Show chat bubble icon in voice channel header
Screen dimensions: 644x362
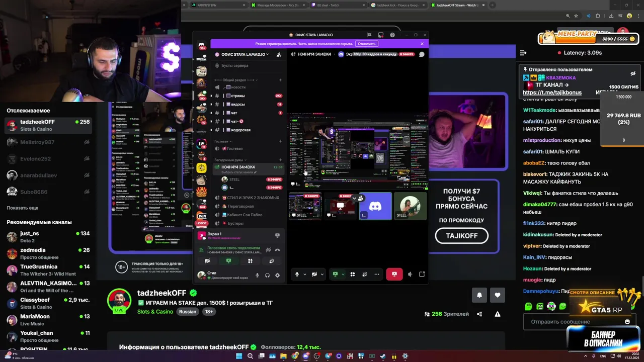(x=422, y=54)
